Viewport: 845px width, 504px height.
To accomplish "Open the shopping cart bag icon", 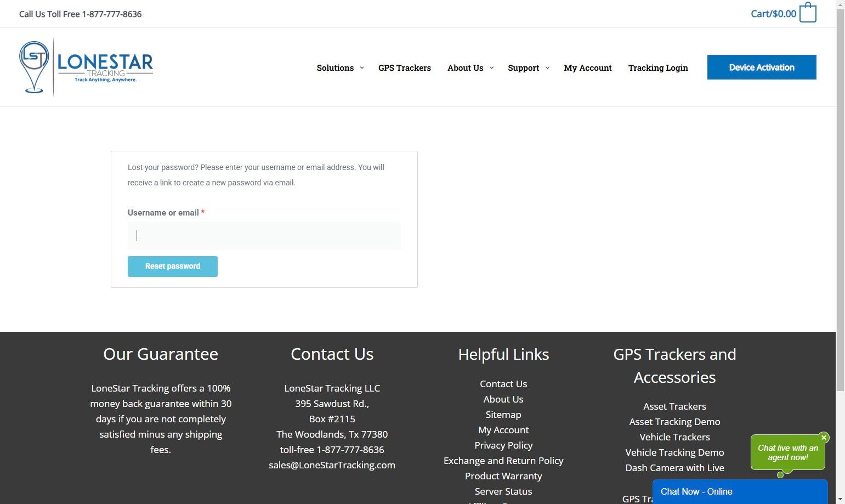I will click(x=808, y=13).
